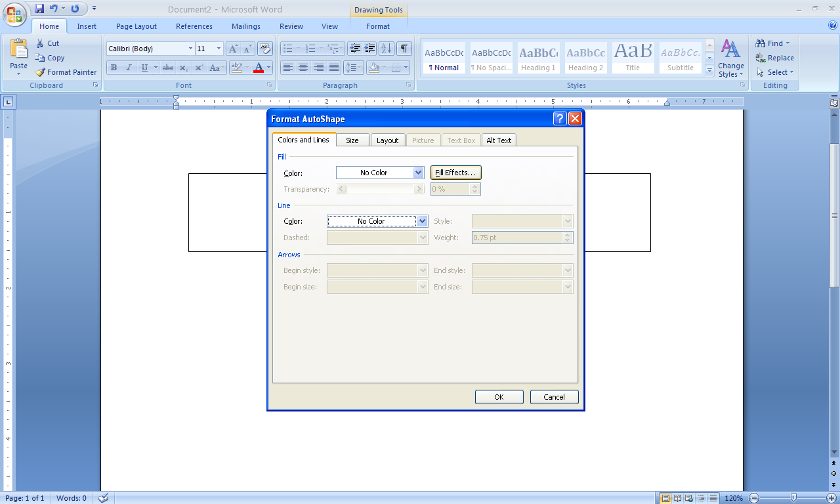Viewport: 840px width, 504px height.
Task: Undo the last action
Action: pos(54,9)
